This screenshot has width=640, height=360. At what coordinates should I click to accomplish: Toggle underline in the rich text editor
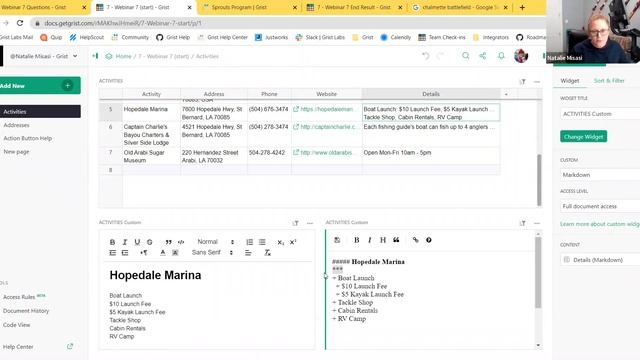[x=137, y=242]
